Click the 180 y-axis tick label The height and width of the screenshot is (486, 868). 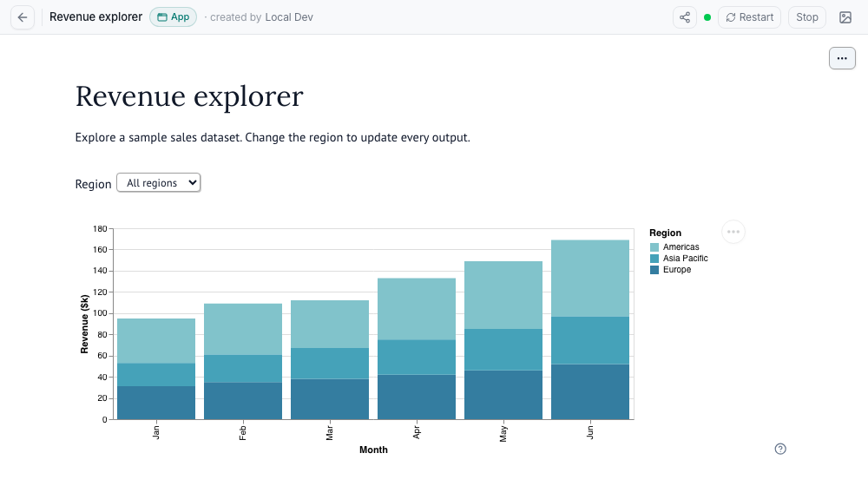pyautogui.click(x=100, y=228)
